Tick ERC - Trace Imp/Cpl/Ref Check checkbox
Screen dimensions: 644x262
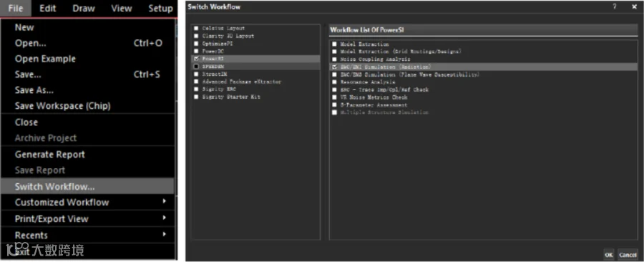335,89
